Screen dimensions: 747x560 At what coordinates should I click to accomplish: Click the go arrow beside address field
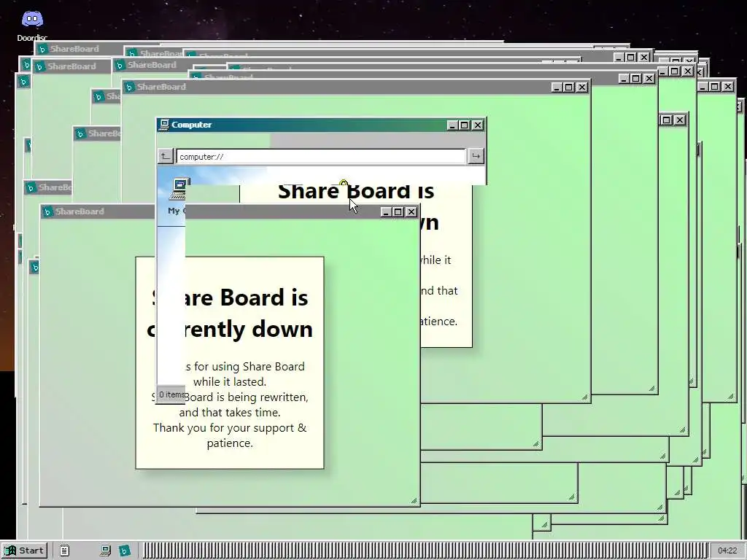(476, 156)
